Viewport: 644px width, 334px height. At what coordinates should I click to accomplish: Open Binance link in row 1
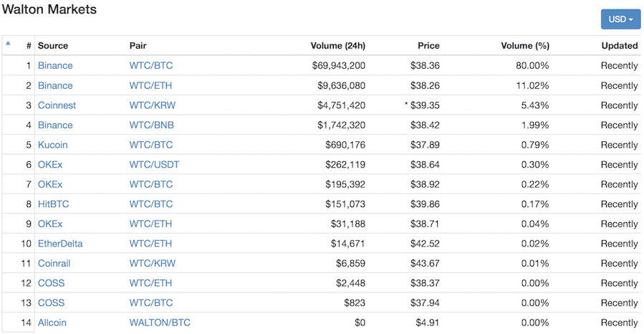(55, 66)
